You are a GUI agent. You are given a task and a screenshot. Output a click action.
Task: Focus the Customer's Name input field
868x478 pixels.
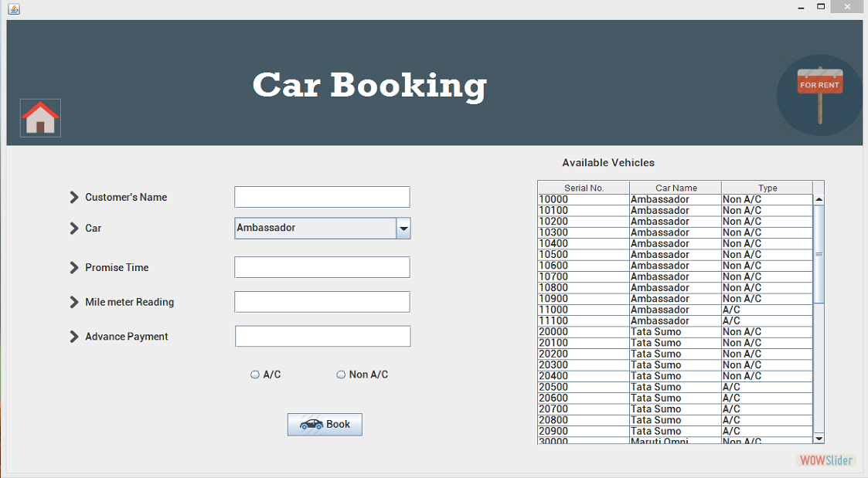point(322,197)
